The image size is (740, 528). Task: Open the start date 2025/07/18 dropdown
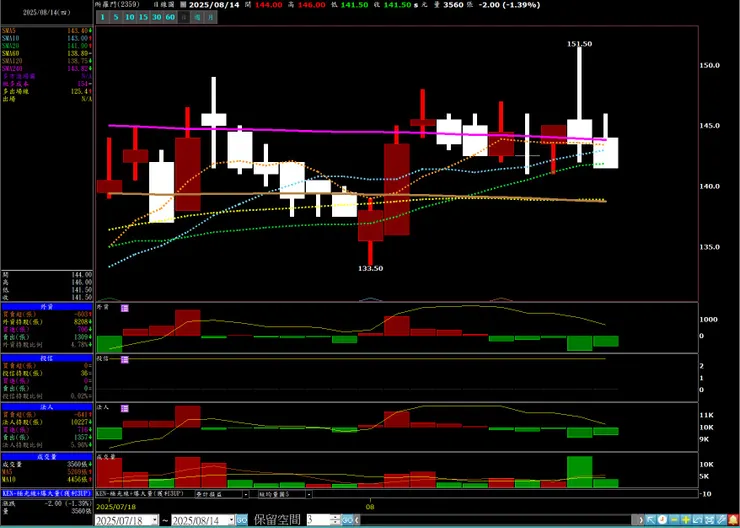[x=155, y=520]
